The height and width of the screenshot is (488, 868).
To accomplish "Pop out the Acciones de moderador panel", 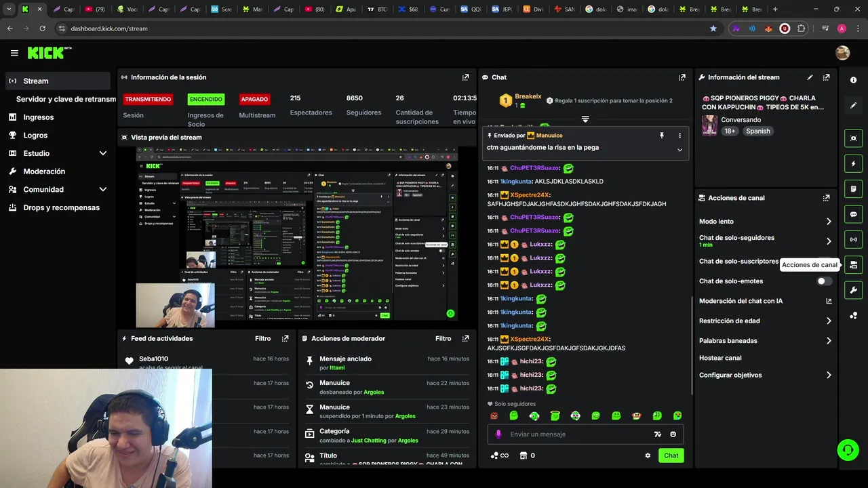I will coord(465,338).
